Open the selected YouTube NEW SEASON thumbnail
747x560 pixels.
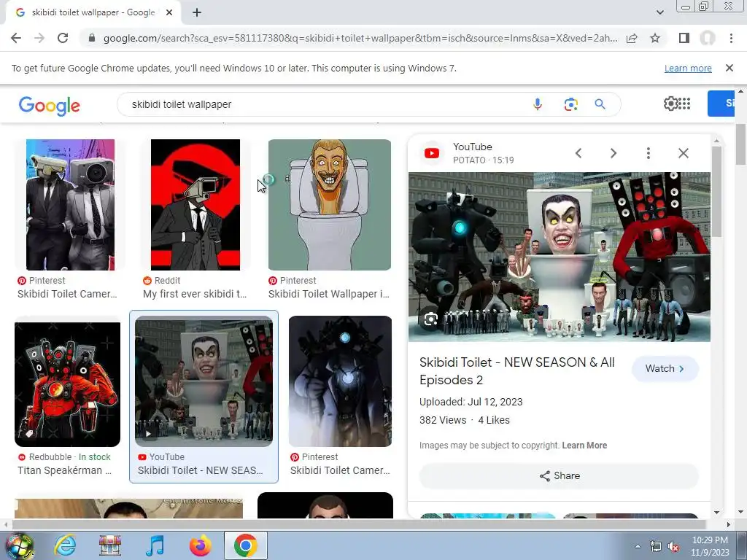[204, 381]
